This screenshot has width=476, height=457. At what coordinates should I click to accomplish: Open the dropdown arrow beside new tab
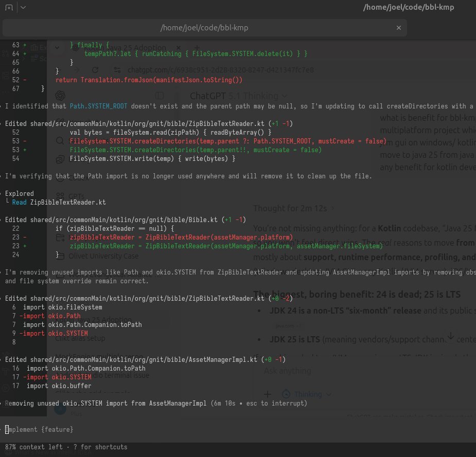24,8
